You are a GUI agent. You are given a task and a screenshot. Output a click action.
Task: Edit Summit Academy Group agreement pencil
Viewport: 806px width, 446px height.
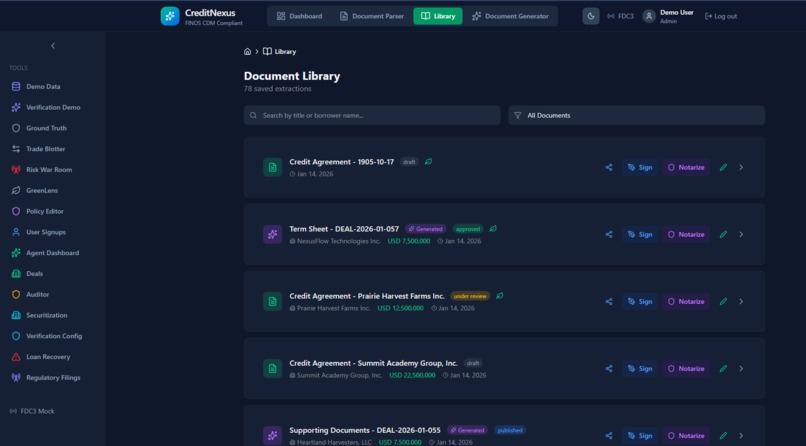click(x=723, y=368)
